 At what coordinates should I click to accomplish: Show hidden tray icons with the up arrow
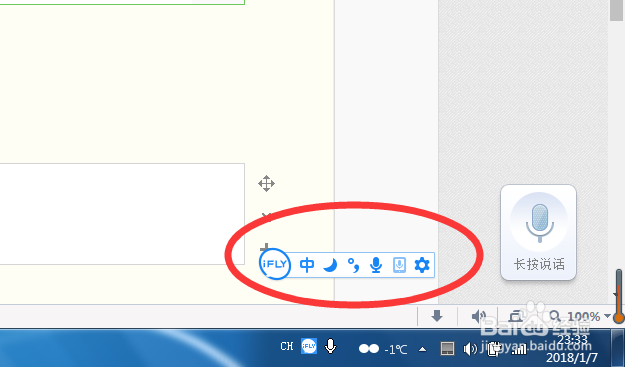[x=422, y=349]
